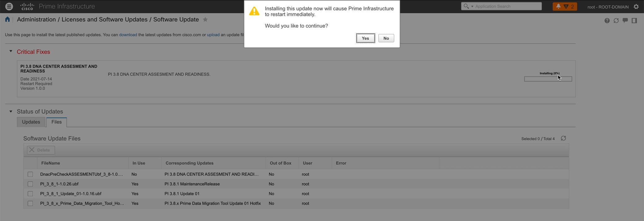Mark Software Update page as favorite

[x=205, y=20]
